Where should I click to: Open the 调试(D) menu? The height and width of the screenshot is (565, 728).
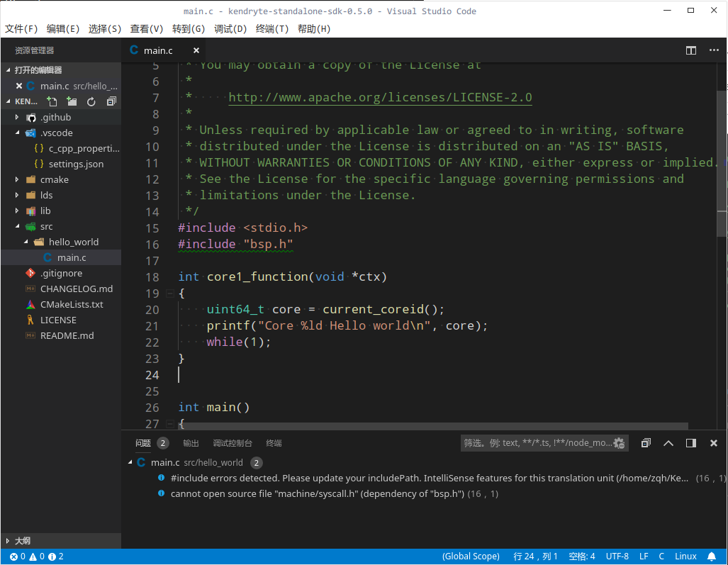tap(230, 29)
